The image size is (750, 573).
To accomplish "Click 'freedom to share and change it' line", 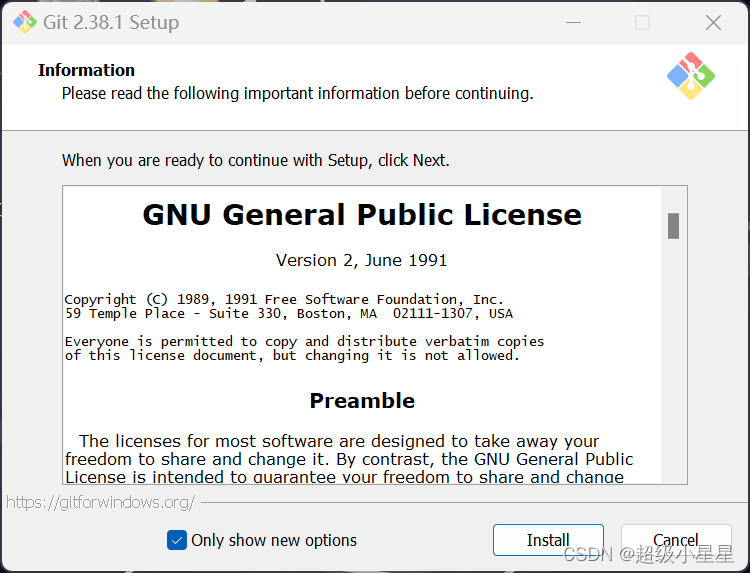I will [x=349, y=459].
